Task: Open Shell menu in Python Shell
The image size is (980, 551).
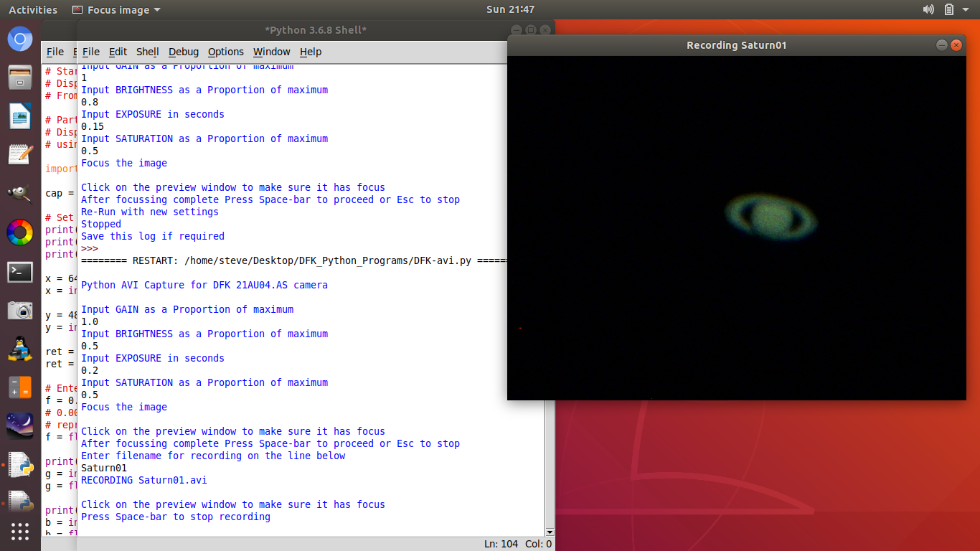Action: pyautogui.click(x=147, y=52)
